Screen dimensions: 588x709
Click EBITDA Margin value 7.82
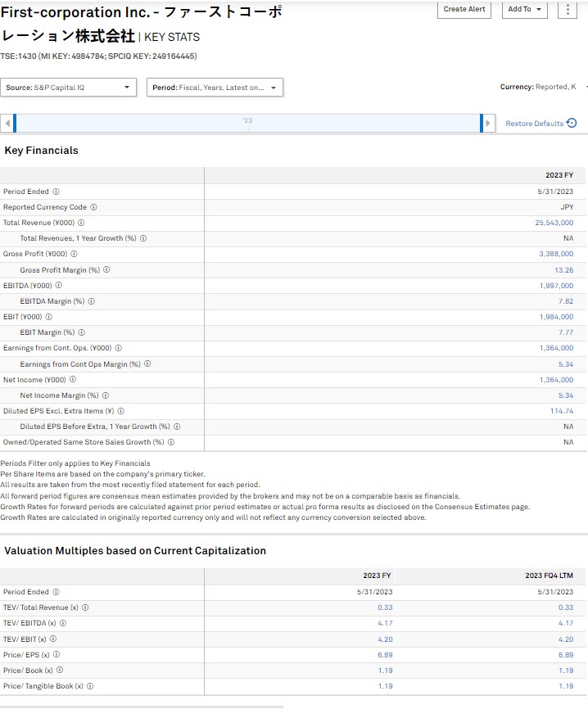tap(566, 301)
